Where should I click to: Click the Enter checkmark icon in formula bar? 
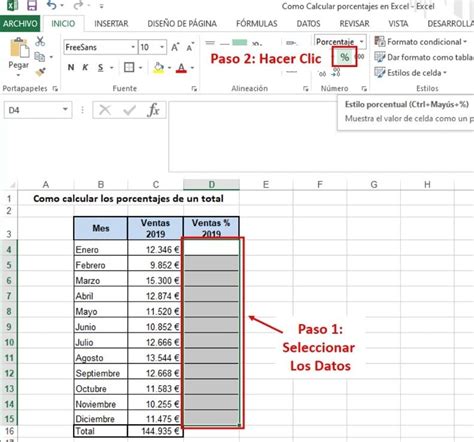pyautogui.click(x=129, y=110)
